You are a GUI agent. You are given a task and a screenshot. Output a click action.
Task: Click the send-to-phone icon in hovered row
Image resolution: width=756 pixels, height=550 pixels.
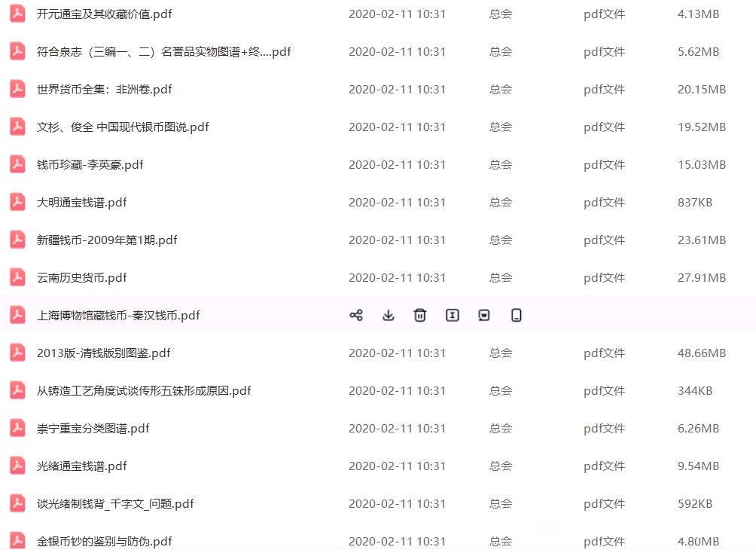(516, 316)
